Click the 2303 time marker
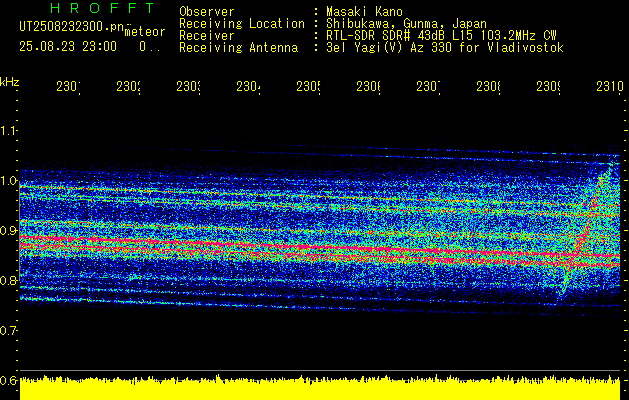The height and width of the screenshot is (400, 629). click(x=188, y=87)
